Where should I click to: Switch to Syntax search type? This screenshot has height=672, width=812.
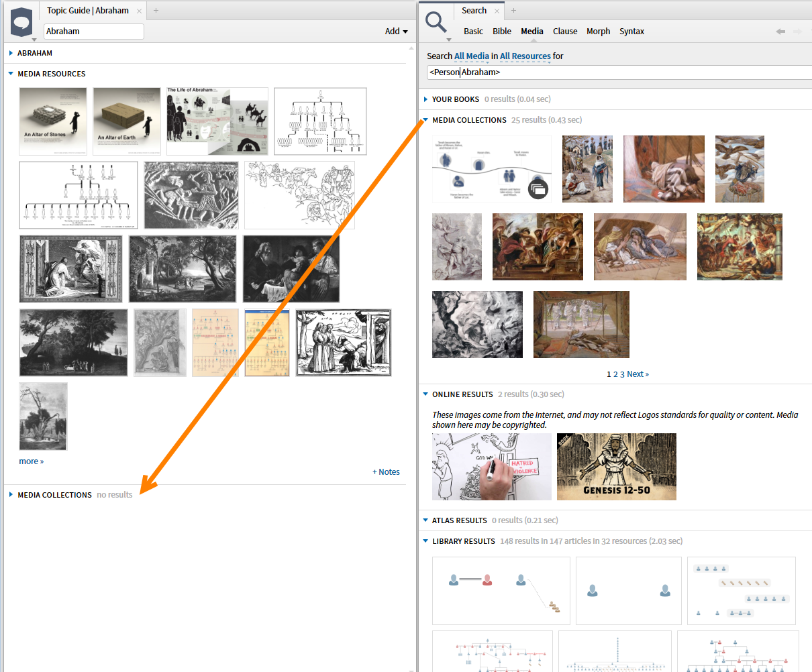(x=631, y=32)
